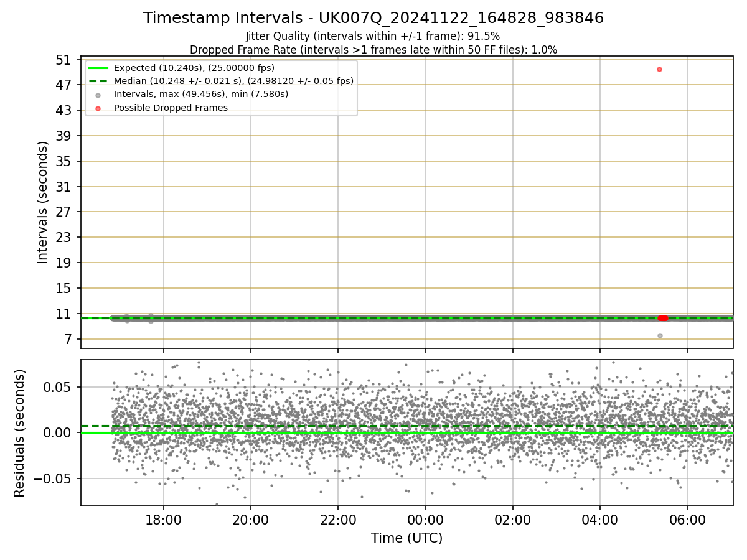Click the x-axis tick label '00:00'
This screenshot has height=560, width=747.
click(425, 519)
